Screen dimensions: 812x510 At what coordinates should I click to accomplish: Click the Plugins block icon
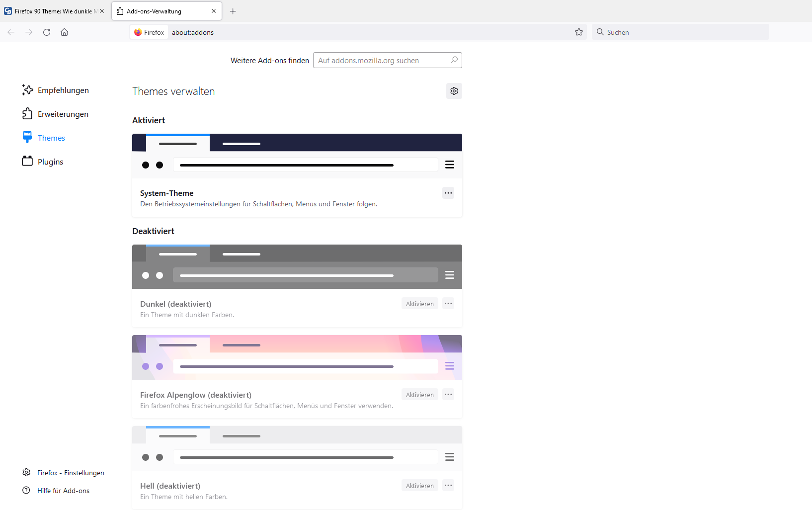coord(27,161)
